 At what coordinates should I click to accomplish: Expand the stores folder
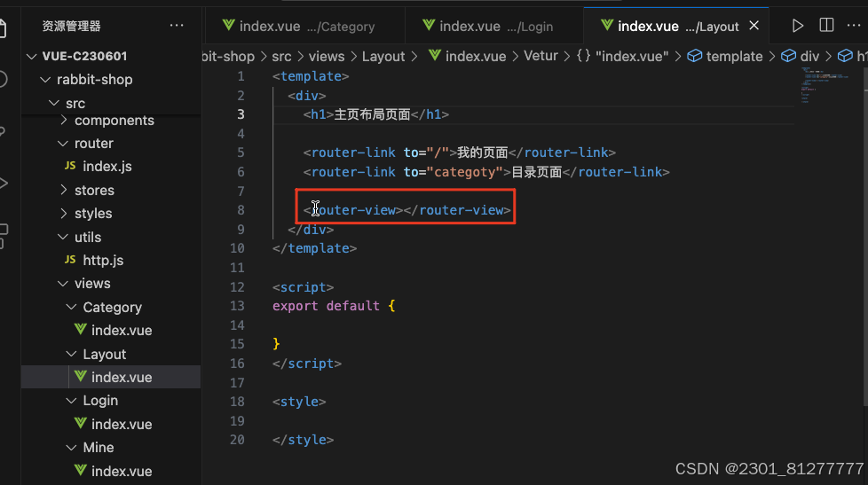tap(64, 190)
